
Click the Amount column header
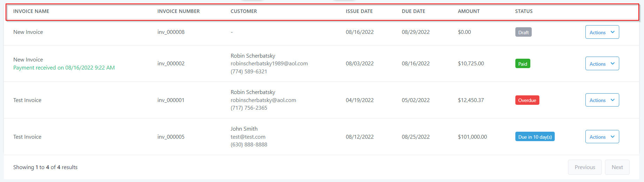point(469,11)
